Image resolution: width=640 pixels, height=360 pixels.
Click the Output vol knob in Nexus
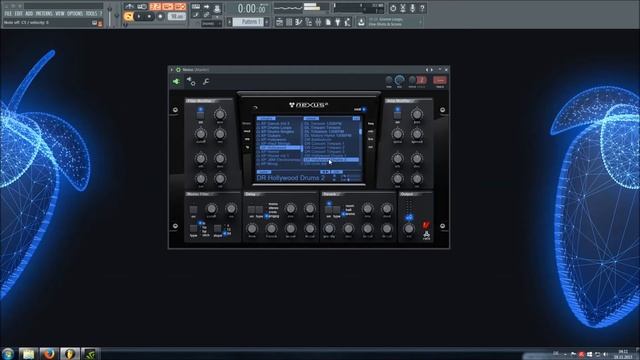pos(409,229)
